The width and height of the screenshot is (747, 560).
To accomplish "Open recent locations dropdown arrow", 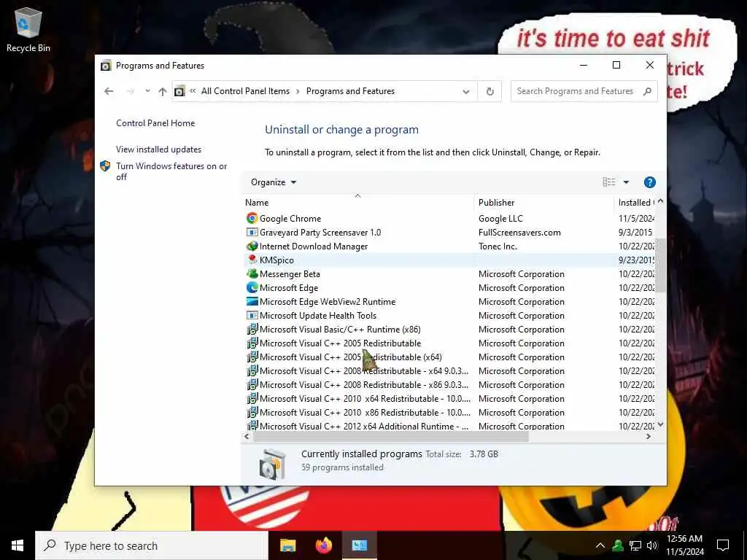I will [147, 90].
